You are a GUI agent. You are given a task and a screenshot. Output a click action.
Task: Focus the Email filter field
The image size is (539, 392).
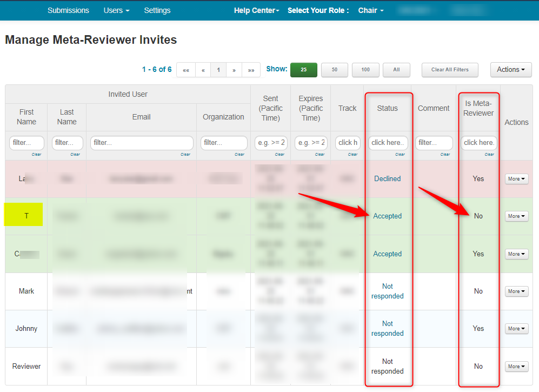tap(142, 143)
